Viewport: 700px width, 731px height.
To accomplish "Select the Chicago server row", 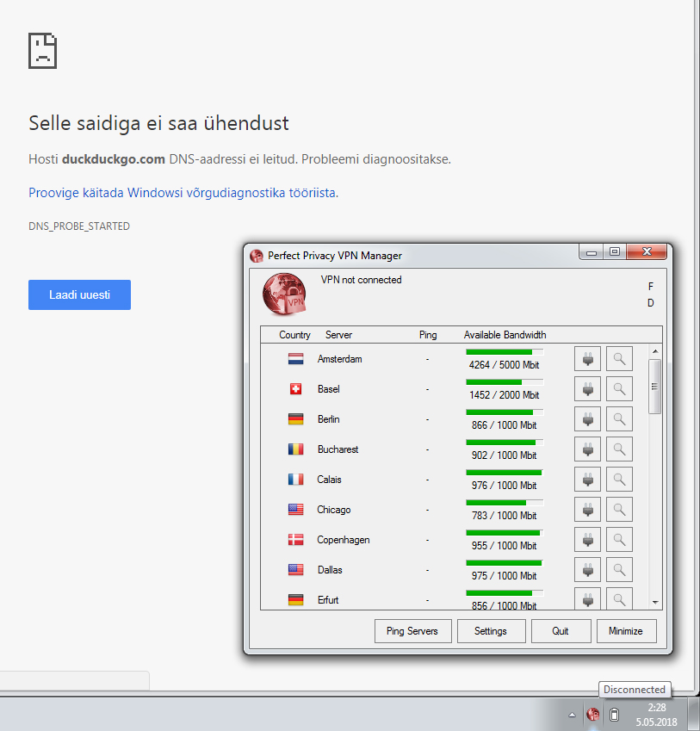I will [455, 510].
